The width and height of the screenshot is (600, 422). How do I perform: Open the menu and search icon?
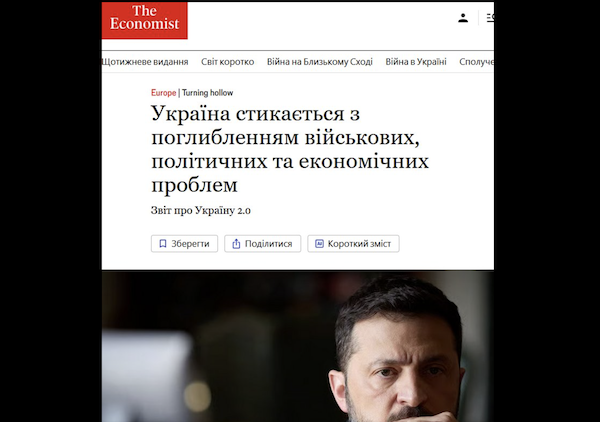click(490, 18)
